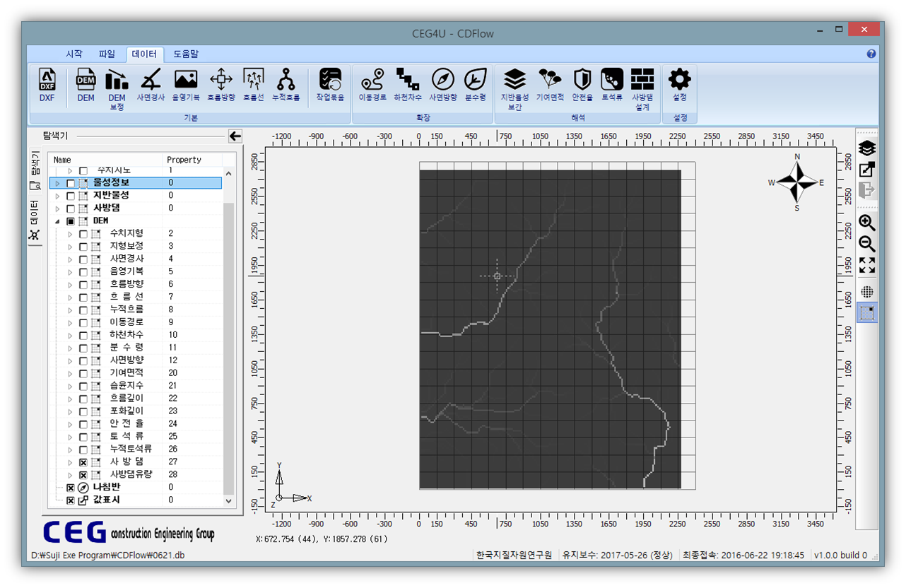The height and width of the screenshot is (588, 906).
Task: Uncheck the 사방댐유량 checkbox
Action: (x=83, y=475)
